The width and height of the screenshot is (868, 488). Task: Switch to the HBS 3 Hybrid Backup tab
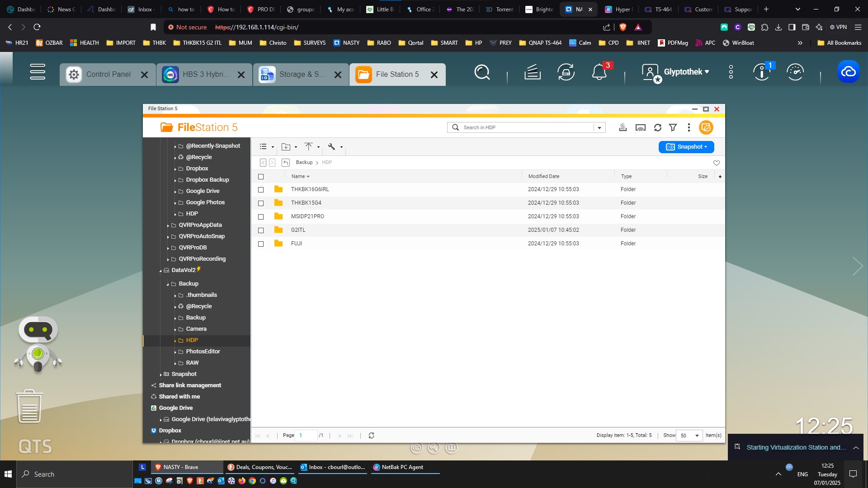(204, 75)
